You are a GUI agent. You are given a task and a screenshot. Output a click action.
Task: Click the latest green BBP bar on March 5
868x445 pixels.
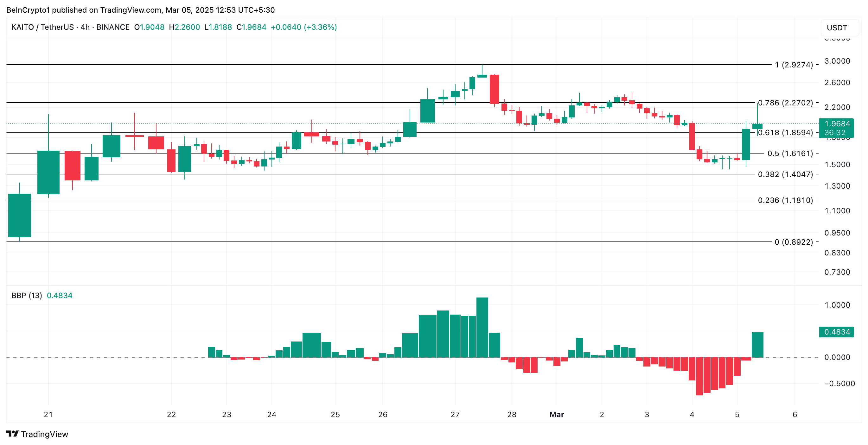tap(757, 344)
